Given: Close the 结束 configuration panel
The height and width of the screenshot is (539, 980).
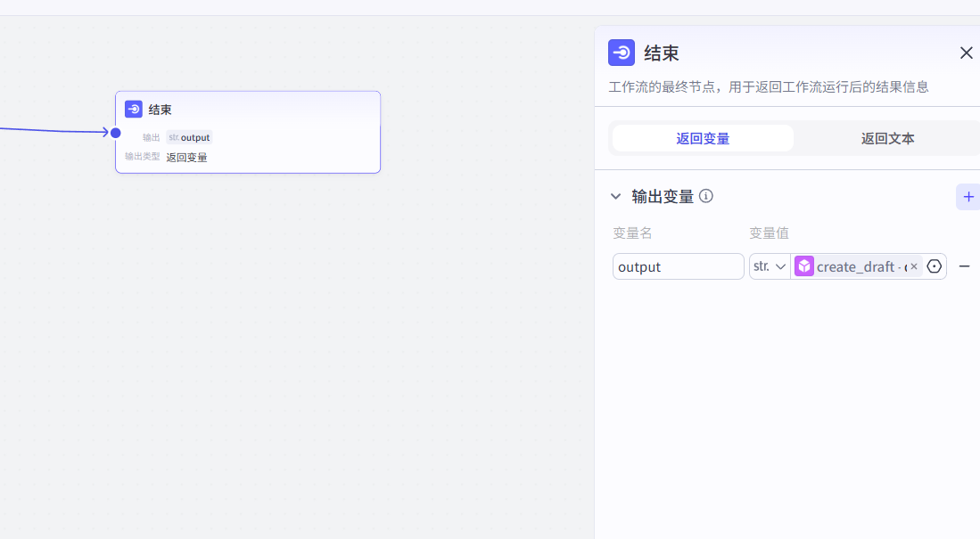Looking at the screenshot, I should [x=966, y=53].
